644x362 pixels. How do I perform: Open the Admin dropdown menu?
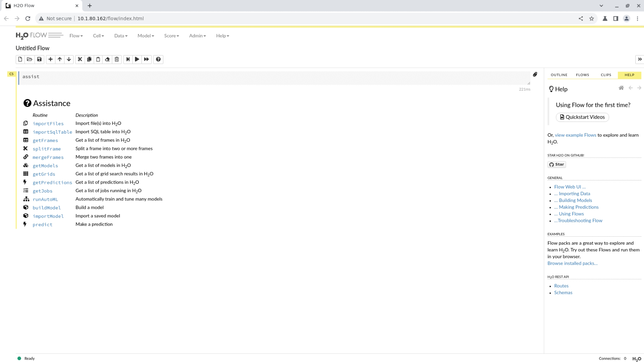point(197,35)
